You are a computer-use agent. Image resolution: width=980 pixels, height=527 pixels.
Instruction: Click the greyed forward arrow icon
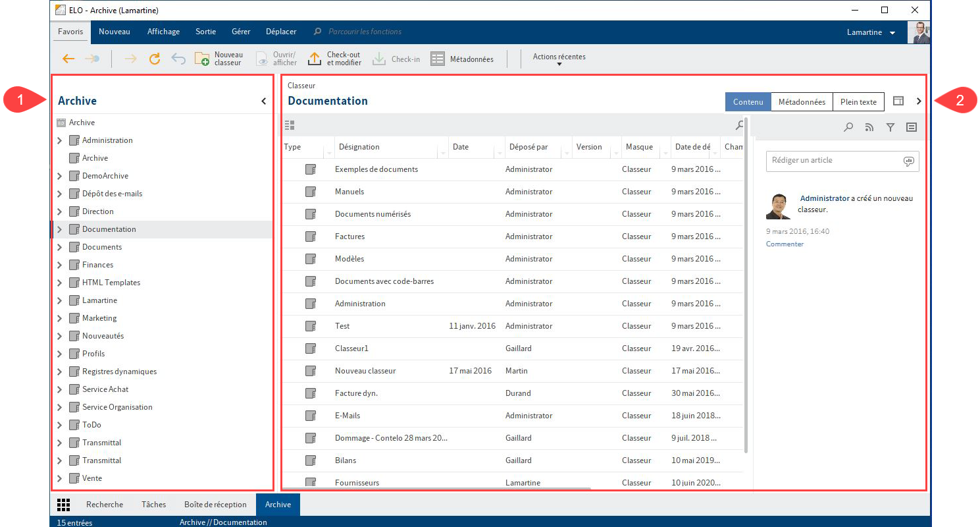point(130,59)
